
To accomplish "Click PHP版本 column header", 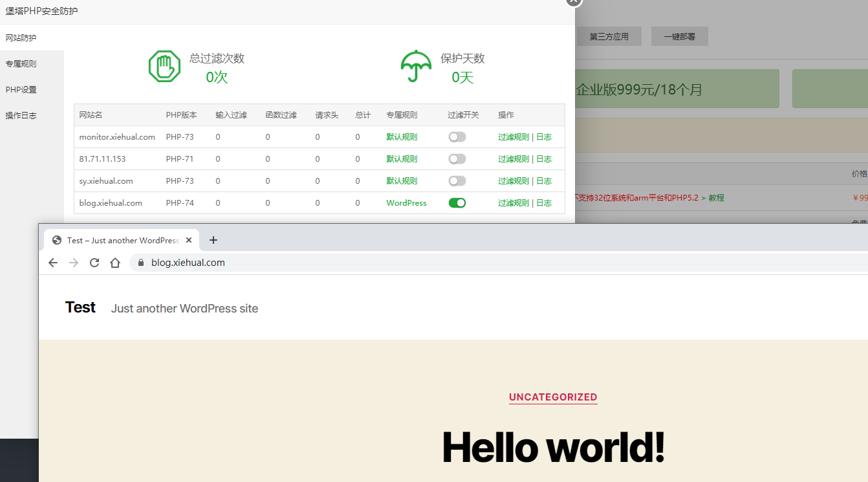I will [181, 115].
